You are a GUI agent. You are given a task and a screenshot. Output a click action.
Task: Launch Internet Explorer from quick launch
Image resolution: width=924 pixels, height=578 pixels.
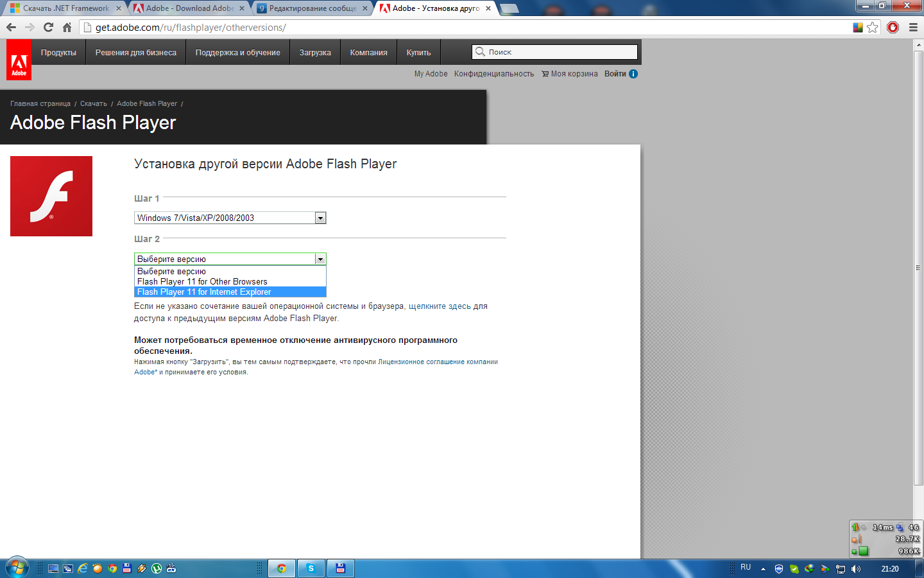(x=83, y=568)
